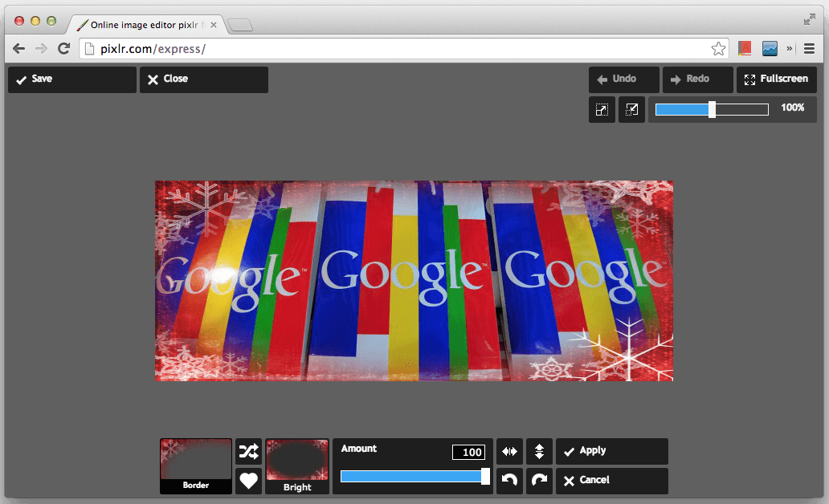Cancel the border effect
Image resolution: width=829 pixels, height=504 pixels.
click(611, 481)
